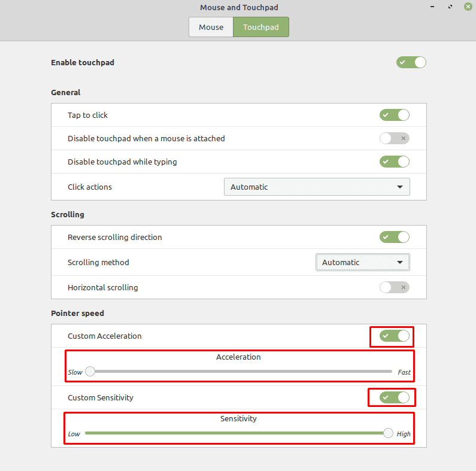The width and height of the screenshot is (476, 471).
Task: Toggle Custom Acceleration switch
Action: coord(395,336)
